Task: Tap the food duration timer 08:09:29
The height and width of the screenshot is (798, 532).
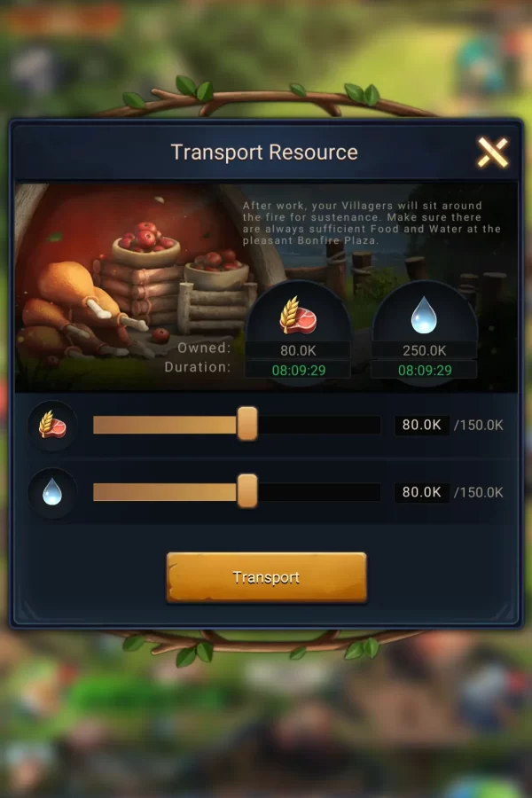Action: (x=298, y=370)
